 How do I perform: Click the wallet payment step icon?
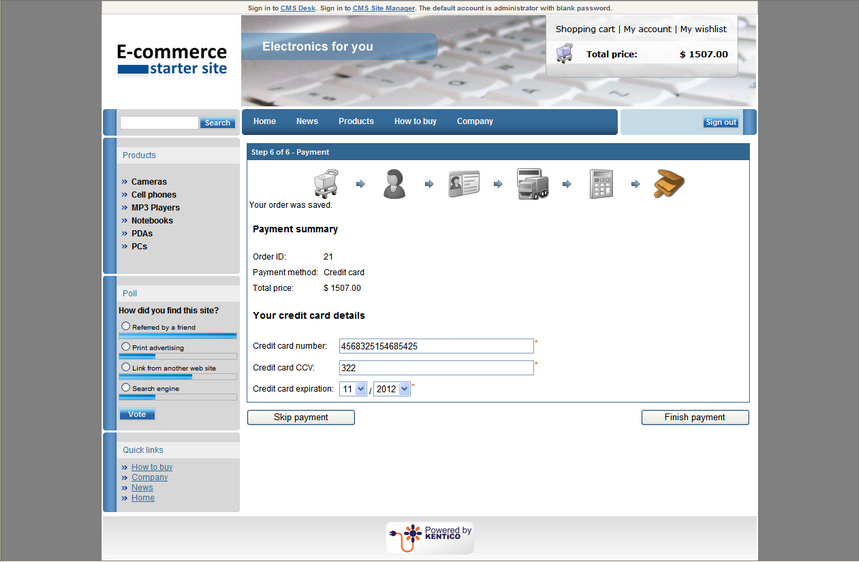[x=669, y=184]
